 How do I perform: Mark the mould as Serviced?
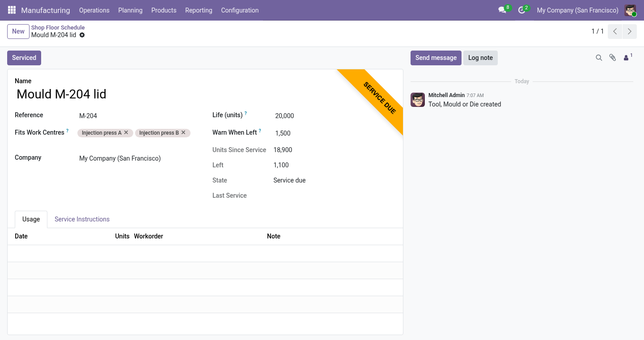(24, 58)
